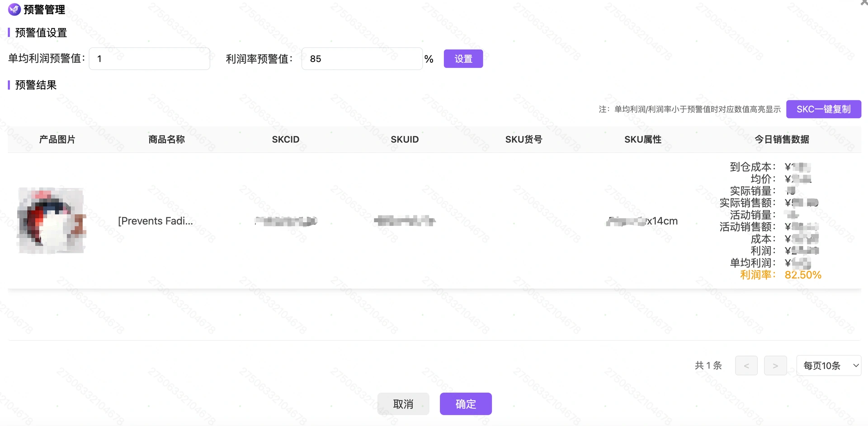Go to next page arrow

[x=775, y=365]
